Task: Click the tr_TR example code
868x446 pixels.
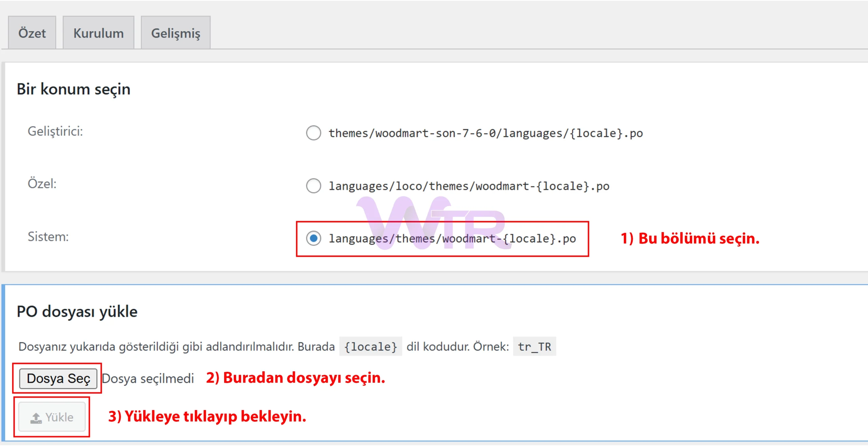Action: click(x=534, y=346)
